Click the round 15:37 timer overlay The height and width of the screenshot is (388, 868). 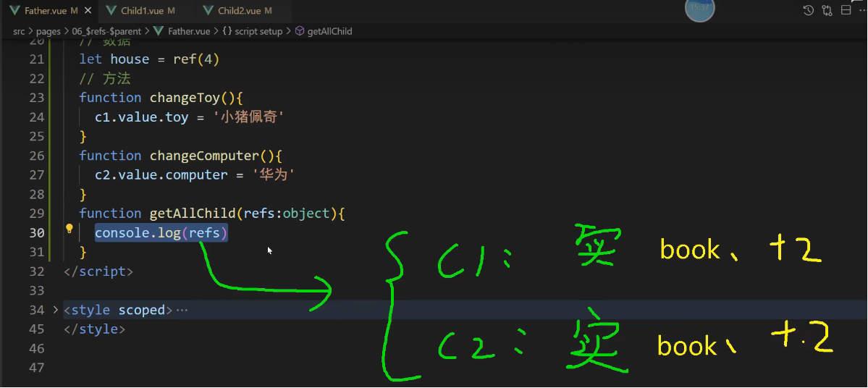click(x=700, y=9)
